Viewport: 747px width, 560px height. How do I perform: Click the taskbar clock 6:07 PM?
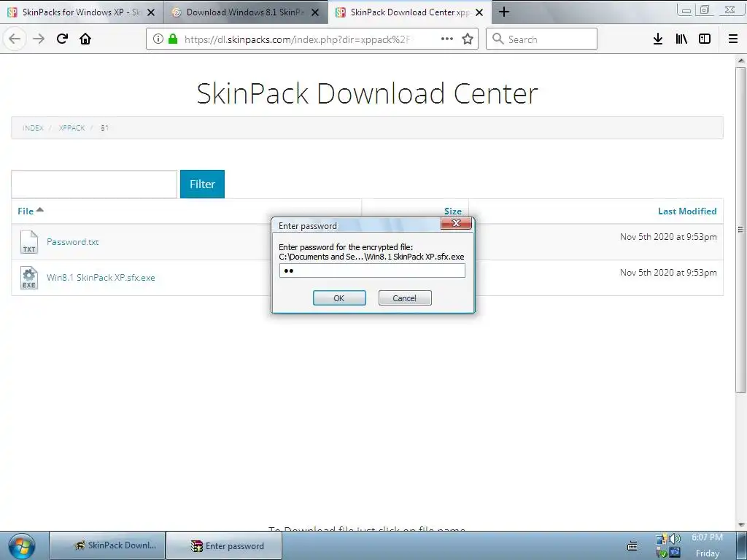coord(708,537)
